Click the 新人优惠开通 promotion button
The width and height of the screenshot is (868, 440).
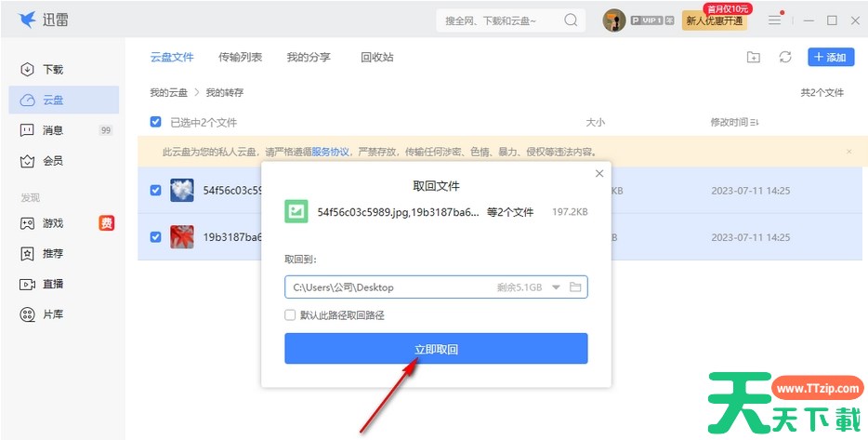pyautogui.click(x=714, y=21)
